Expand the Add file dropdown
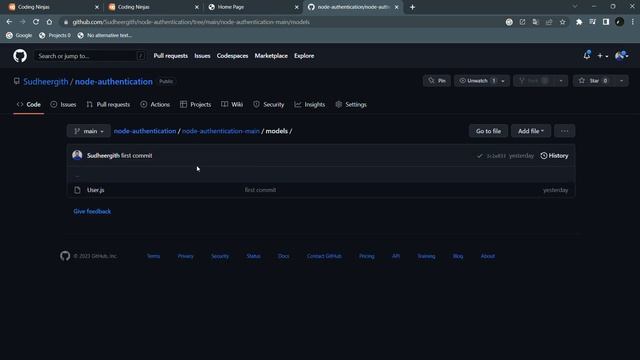 click(531, 131)
